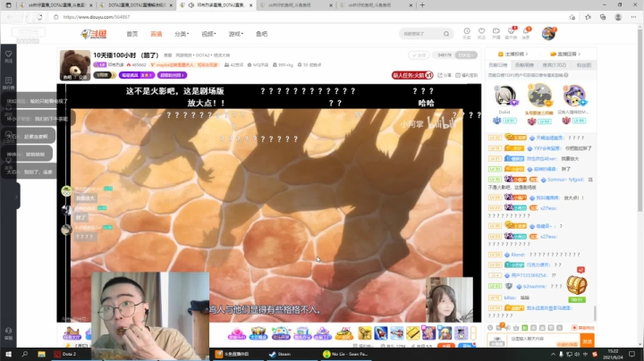Image resolution: width=644 pixels, height=361 pixels.
Task: Open a new browser tab
Action: pyautogui.click(x=422, y=5)
